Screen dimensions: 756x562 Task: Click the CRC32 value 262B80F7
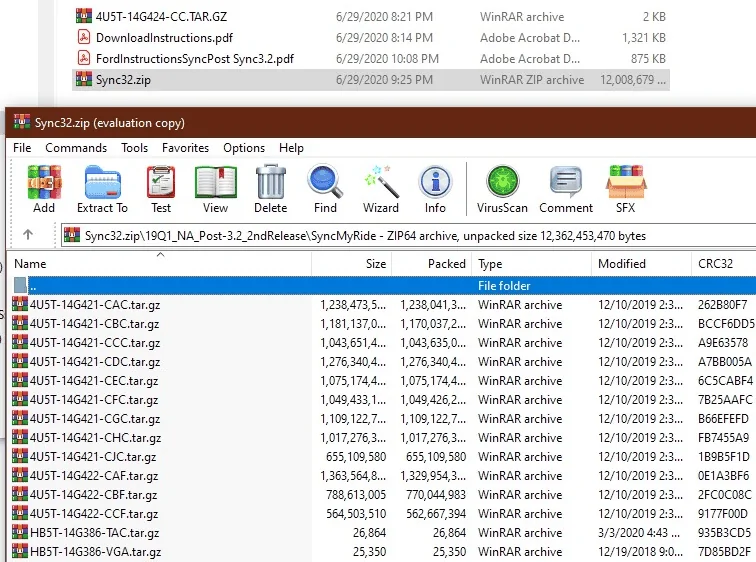722,305
